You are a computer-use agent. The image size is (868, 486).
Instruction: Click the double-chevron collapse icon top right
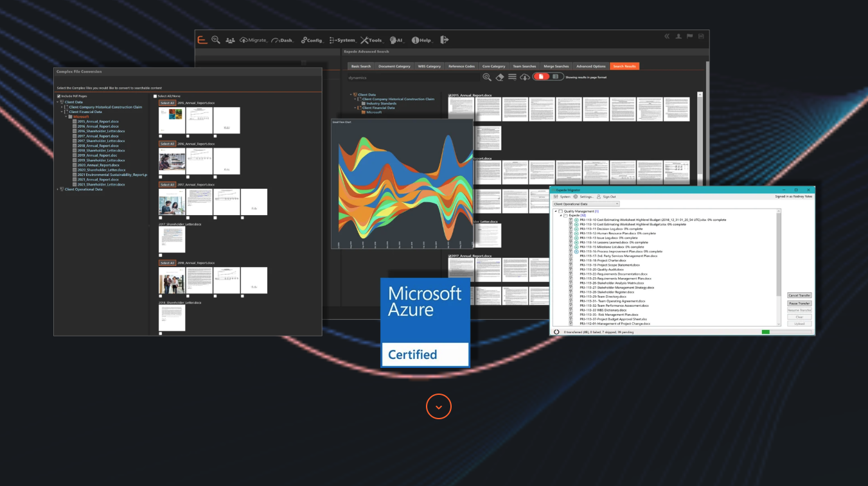(667, 37)
